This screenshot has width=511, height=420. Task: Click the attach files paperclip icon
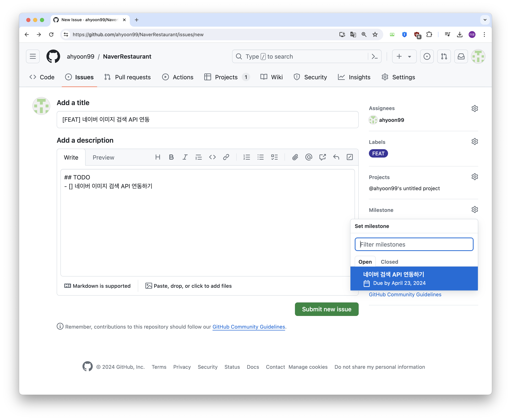pos(295,157)
